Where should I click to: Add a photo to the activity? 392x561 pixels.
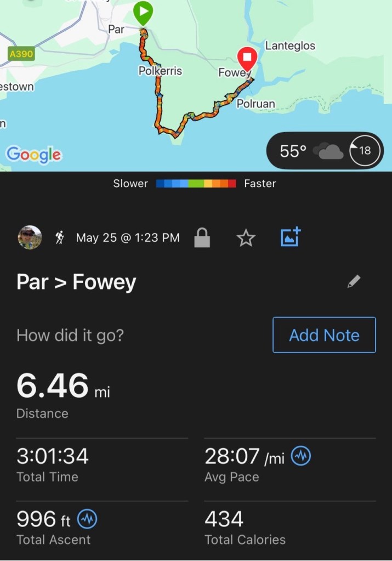(x=290, y=237)
